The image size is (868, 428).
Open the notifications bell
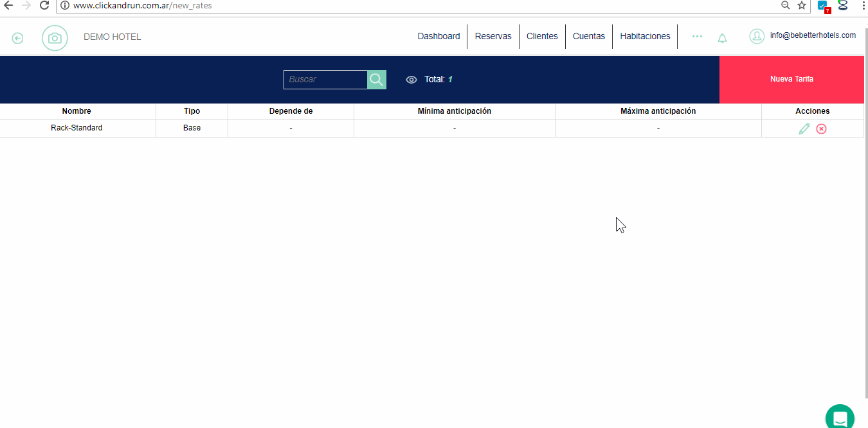[x=722, y=38]
